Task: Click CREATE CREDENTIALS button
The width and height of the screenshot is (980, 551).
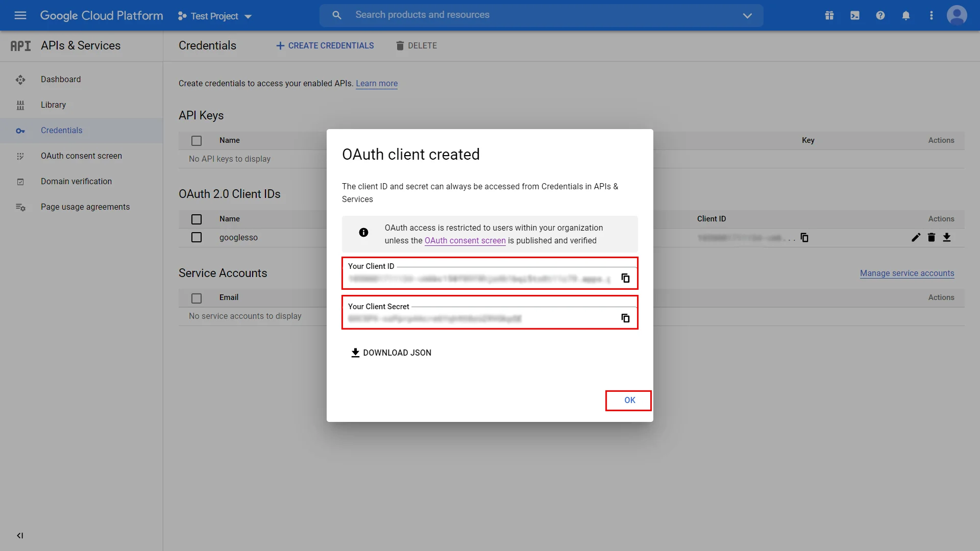Action: tap(325, 46)
